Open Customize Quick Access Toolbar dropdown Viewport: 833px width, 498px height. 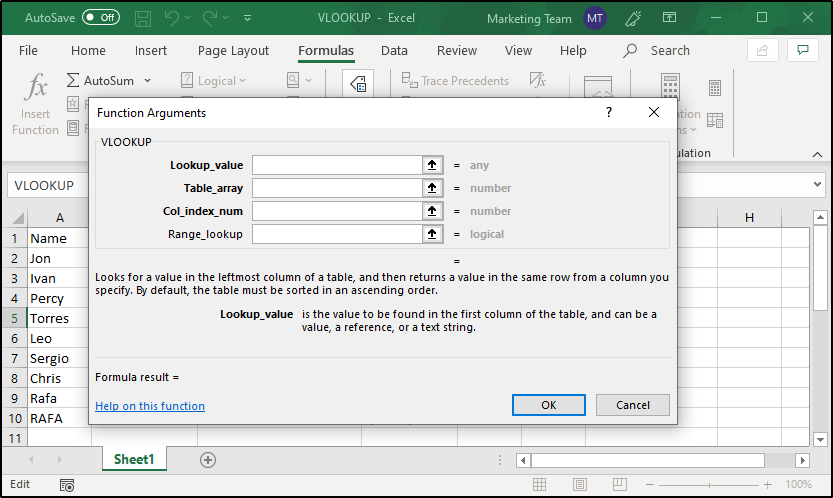[x=248, y=18]
